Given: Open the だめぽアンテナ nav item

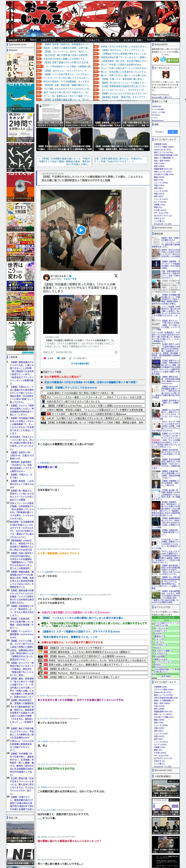Looking at the screenshot, I should [x=48, y=40].
